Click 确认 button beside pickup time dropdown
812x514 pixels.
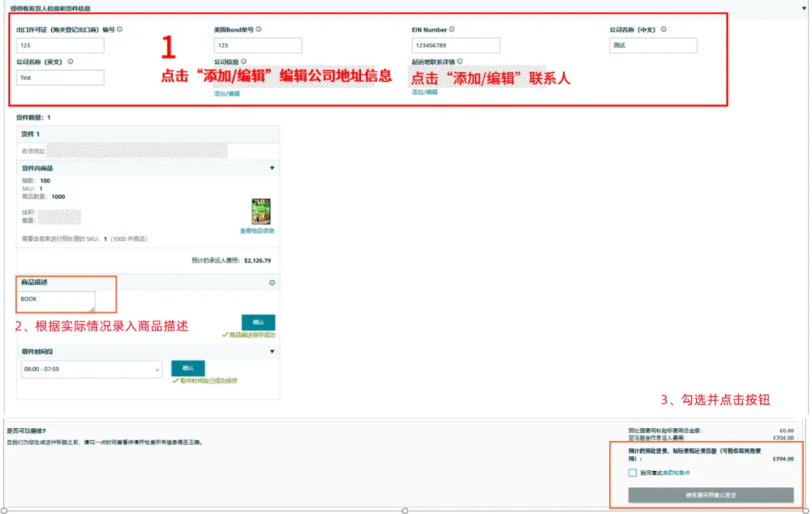click(x=188, y=368)
